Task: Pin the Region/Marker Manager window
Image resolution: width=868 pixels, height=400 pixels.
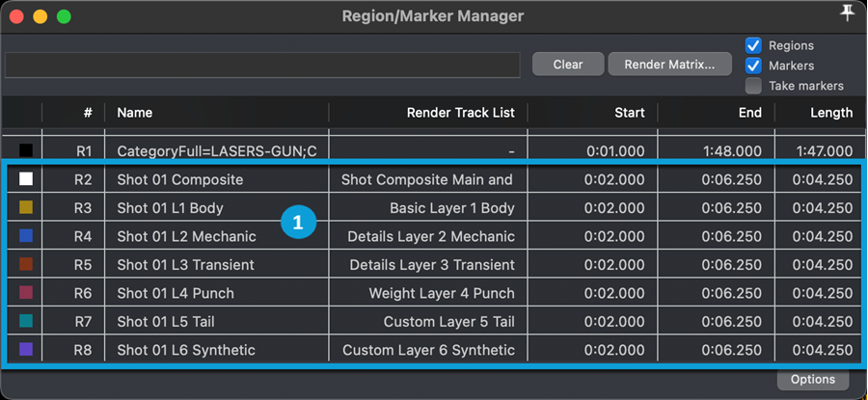Action: 848,13
